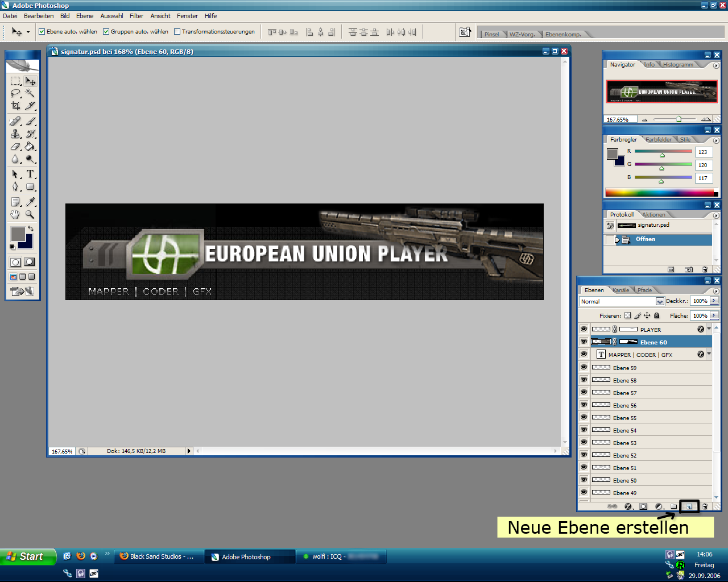Open document status info arrow menu
This screenshot has width=728, height=582.
pos(189,451)
